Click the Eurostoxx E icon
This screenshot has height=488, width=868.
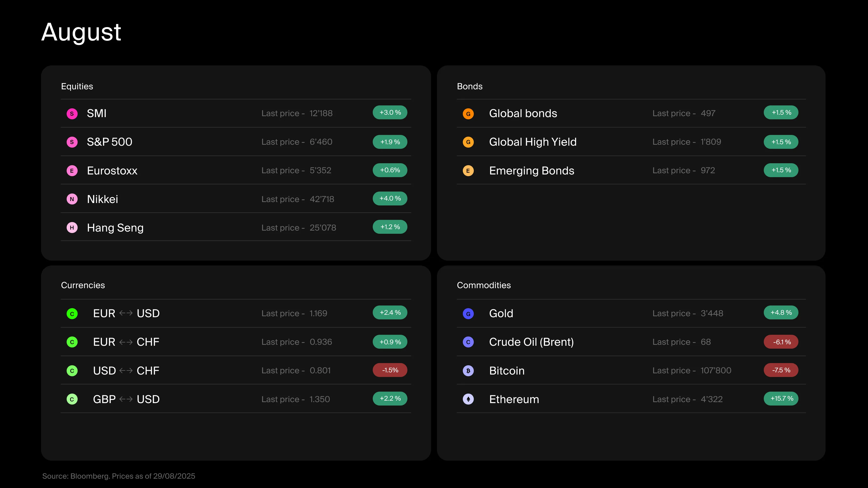(x=72, y=171)
